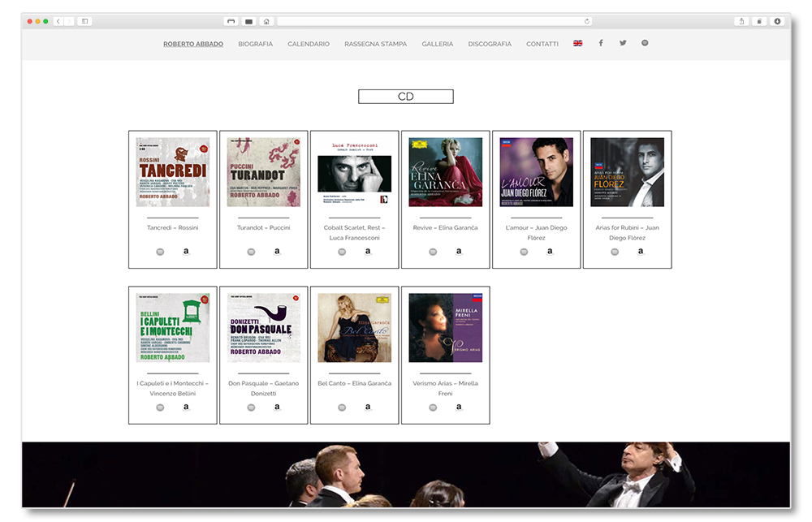Play I Capuleti e i Montecchi on Spotify

161,408
